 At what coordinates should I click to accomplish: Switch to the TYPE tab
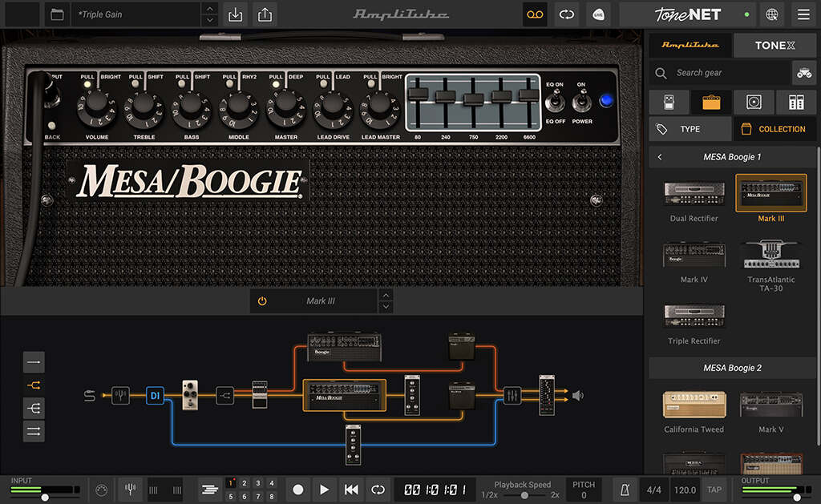(690, 128)
